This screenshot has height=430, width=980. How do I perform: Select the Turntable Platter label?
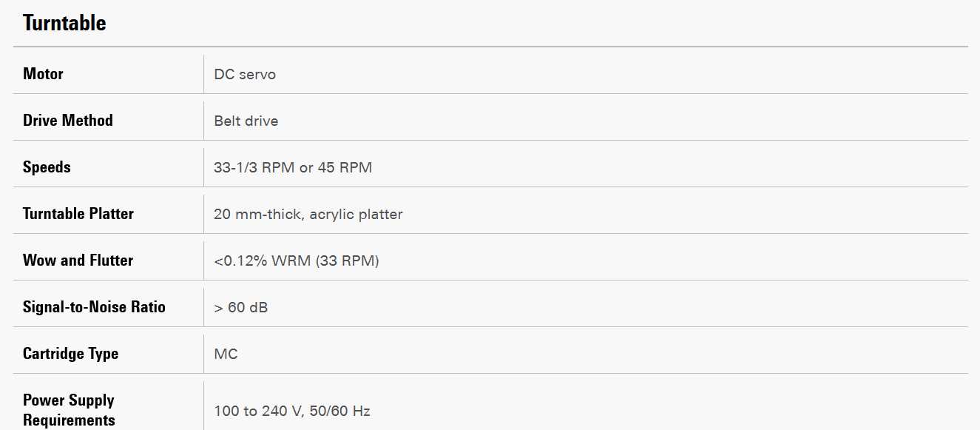pyautogui.click(x=78, y=214)
